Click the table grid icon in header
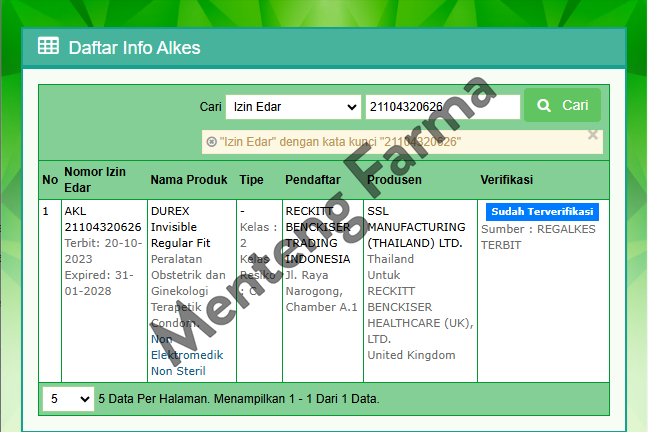The width and height of the screenshot is (648, 432). pos(48,46)
